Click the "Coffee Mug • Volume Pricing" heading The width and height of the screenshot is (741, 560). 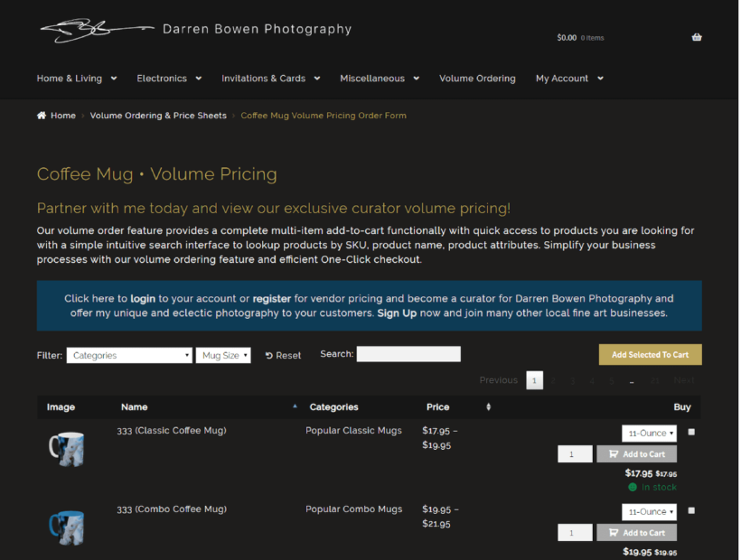[x=157, y=173]
